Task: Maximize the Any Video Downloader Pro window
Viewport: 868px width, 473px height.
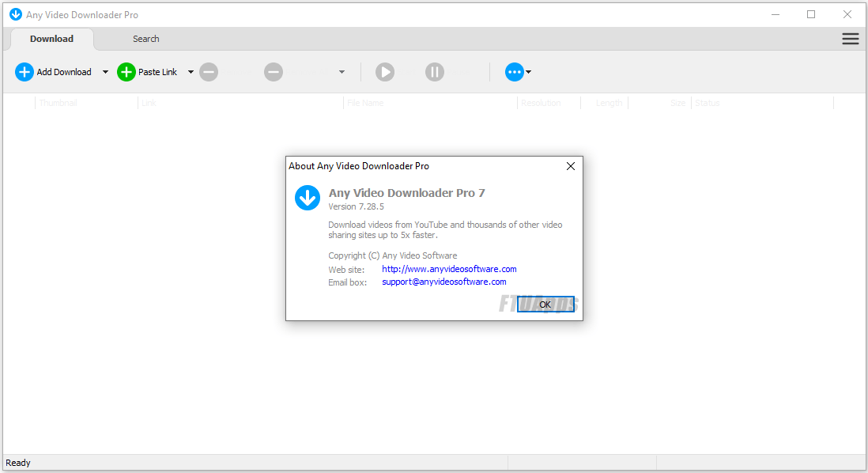Action: click(811, 14)
